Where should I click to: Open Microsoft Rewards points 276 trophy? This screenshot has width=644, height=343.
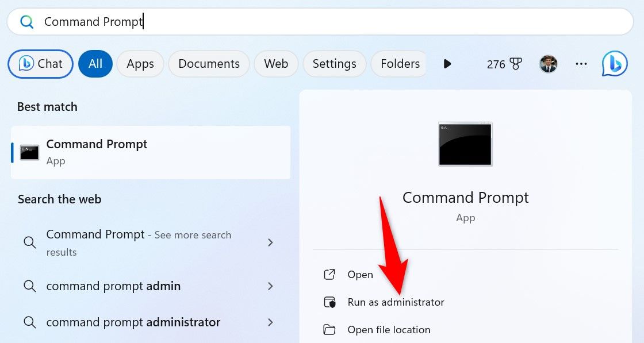[504, 64]
